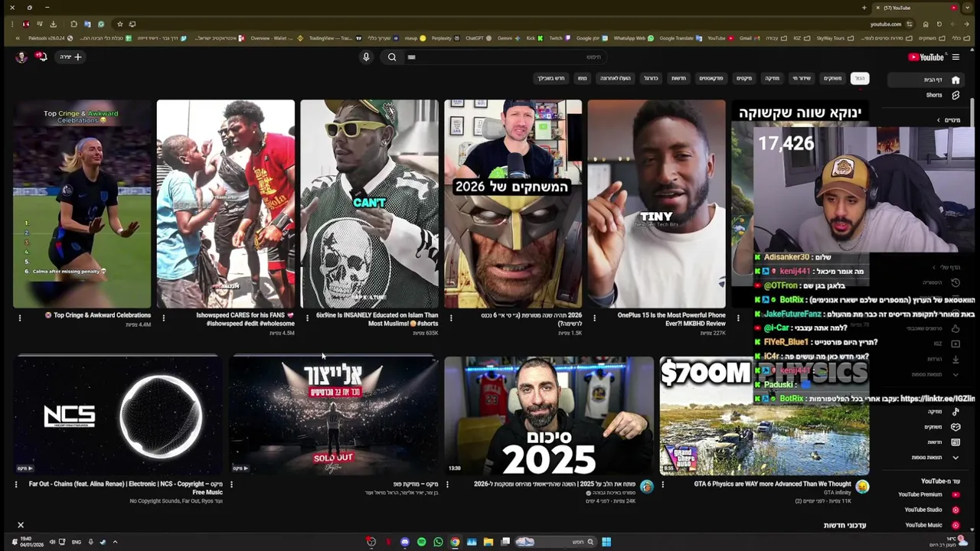
Task: Open the hamburger guide menu beside YouTube logo
Action: (x=955, y=57)
